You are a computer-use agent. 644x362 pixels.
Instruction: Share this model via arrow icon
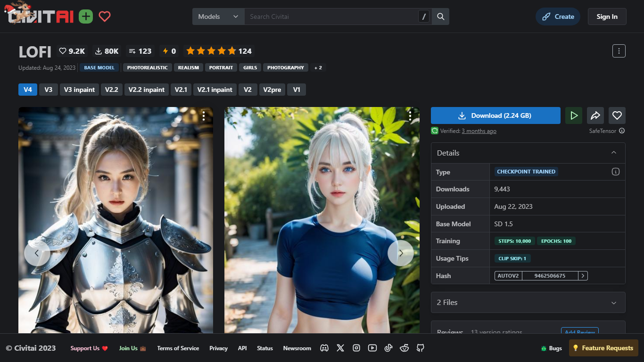pyautogui.click(x=595, y=115)
